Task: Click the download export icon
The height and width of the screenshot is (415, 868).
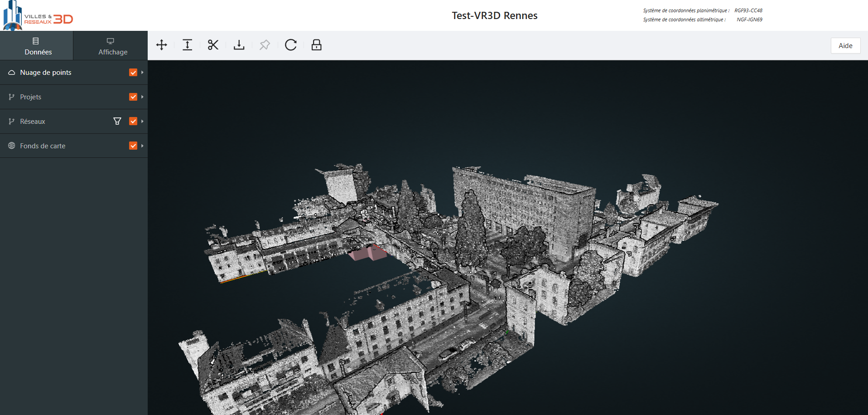Action: (x=239, y=45)
